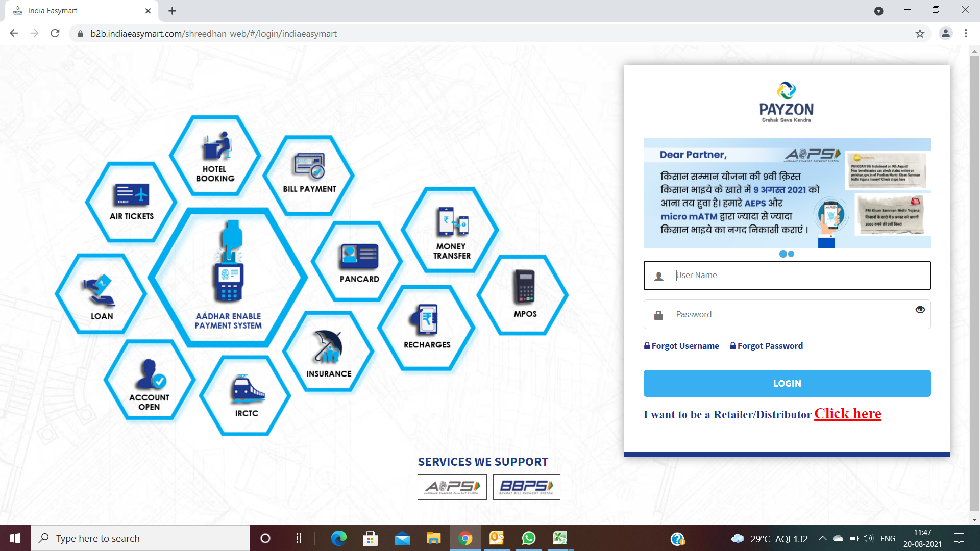The width and height of the screenshot is (980, 551).
Task: Select the first banner carousel dot
Action: tap(783, 254)
